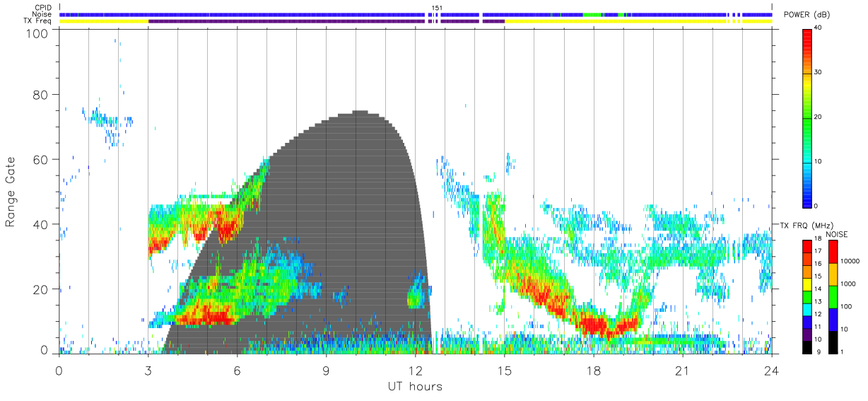
Task: Click the 40 tick on POWER colorbar
Action: 819,28
